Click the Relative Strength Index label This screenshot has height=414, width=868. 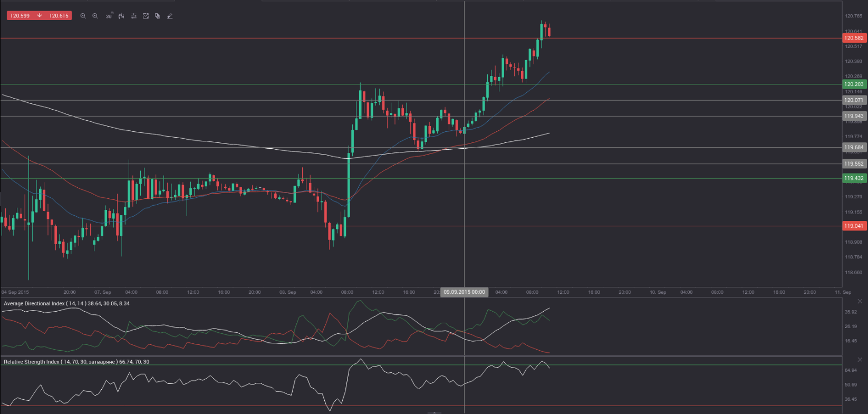coord(76,362)
